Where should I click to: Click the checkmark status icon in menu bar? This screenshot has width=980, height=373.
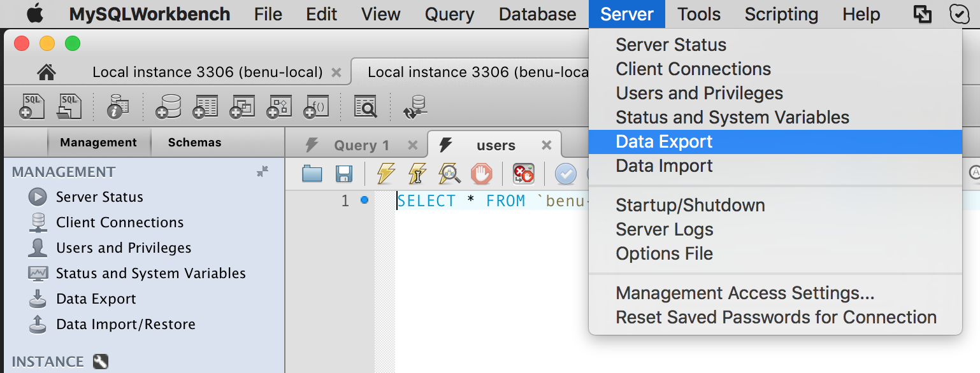(959, 14)
